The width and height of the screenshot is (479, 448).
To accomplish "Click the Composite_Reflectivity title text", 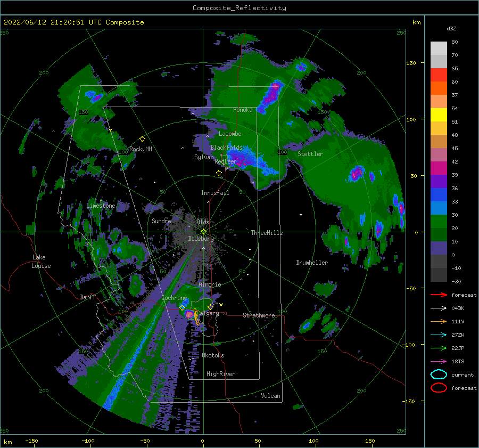I will (x=240, y=8).
